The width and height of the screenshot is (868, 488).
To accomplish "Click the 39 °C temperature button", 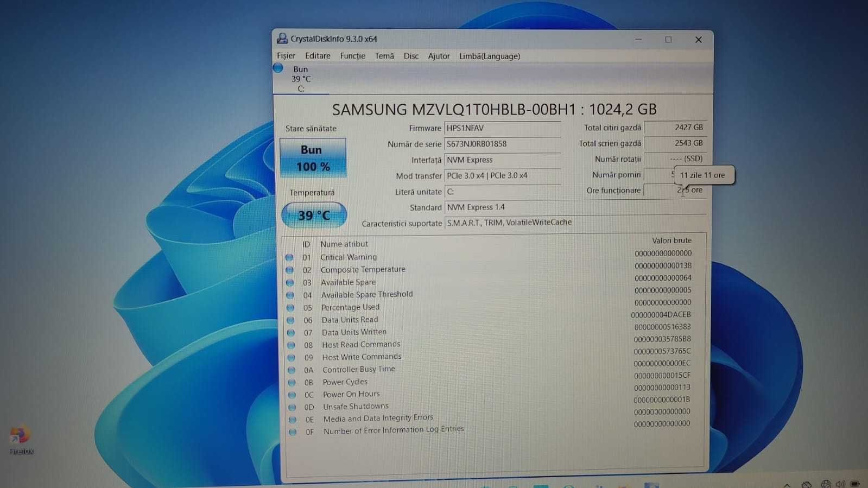I will [314, 216].
